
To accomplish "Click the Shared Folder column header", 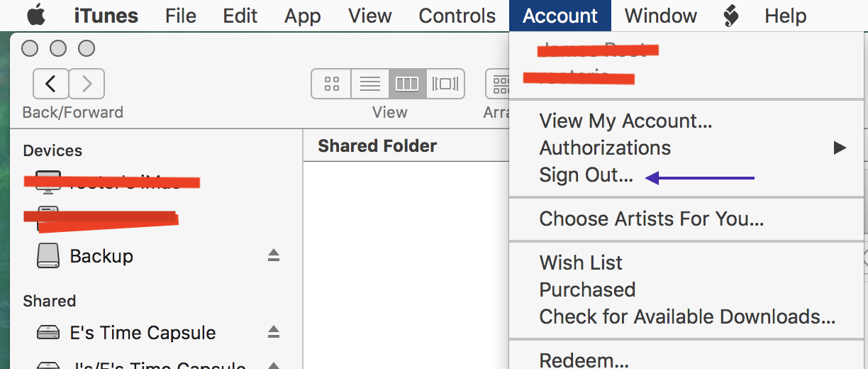I will click(377, 146).
